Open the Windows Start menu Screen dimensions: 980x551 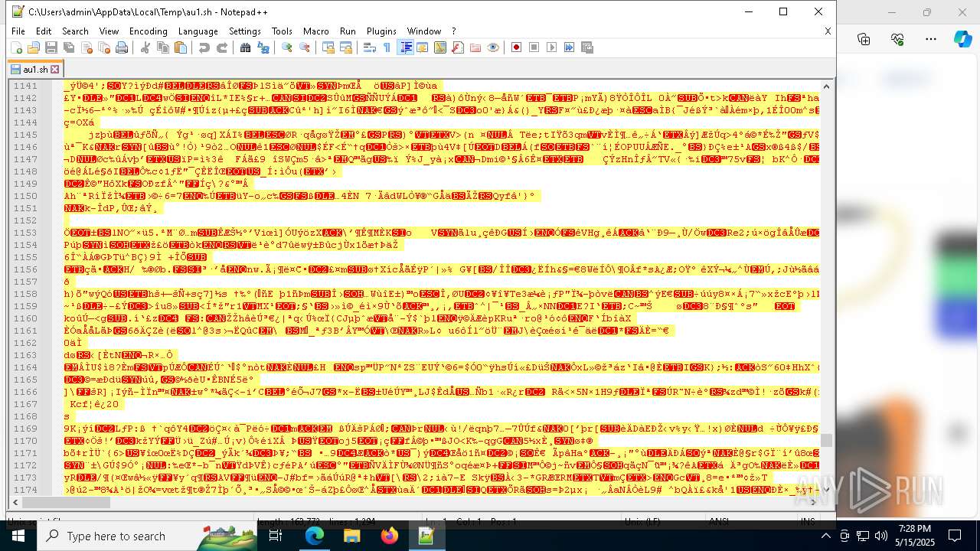[18, 536]
